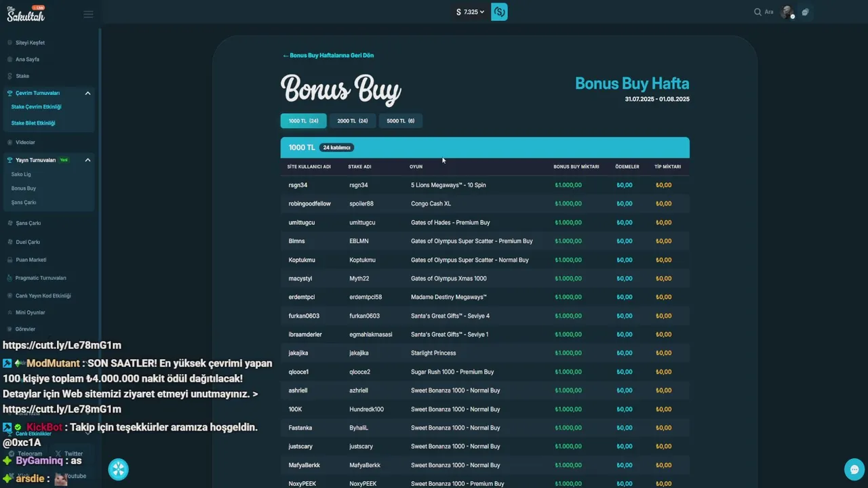Image resolution: width=868 pixels, height=488 pixels.
Task: Click Gates of Hades - Premium Buy
Action: [450, 222]
